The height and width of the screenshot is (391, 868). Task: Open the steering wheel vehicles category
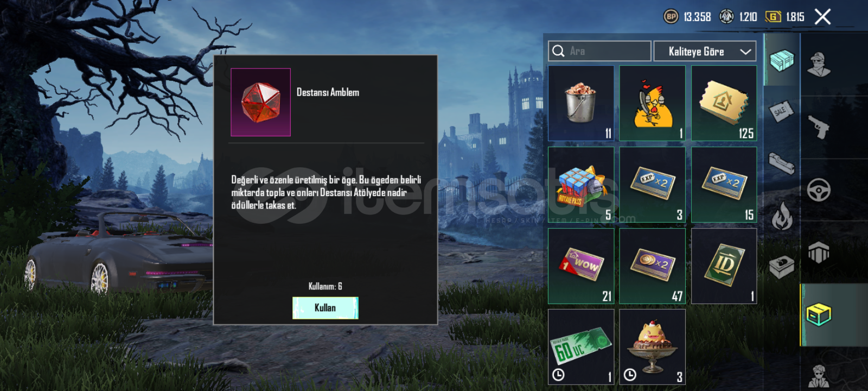(819, 190)
